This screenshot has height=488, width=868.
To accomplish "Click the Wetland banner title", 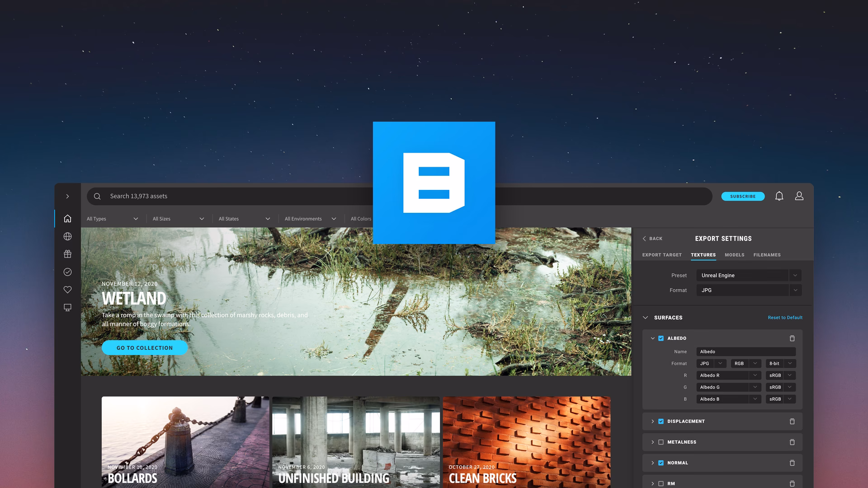I will [134, 299].
